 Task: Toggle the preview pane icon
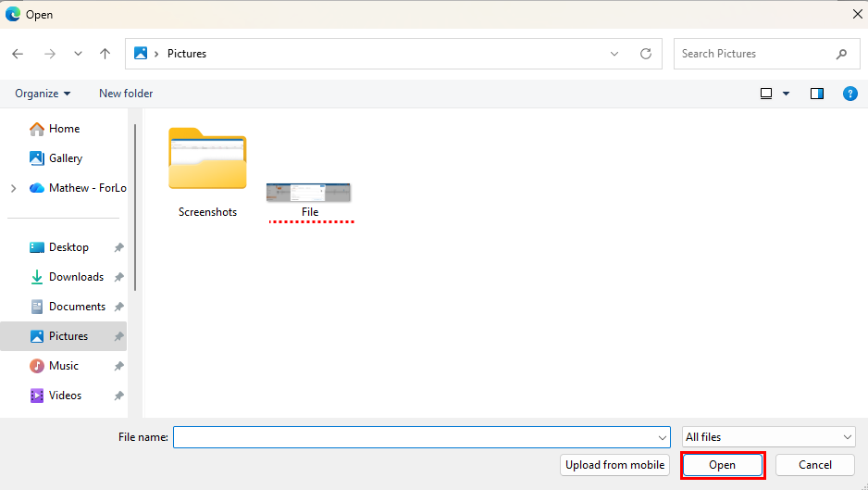pyautogui.click(x=817, y=94)
